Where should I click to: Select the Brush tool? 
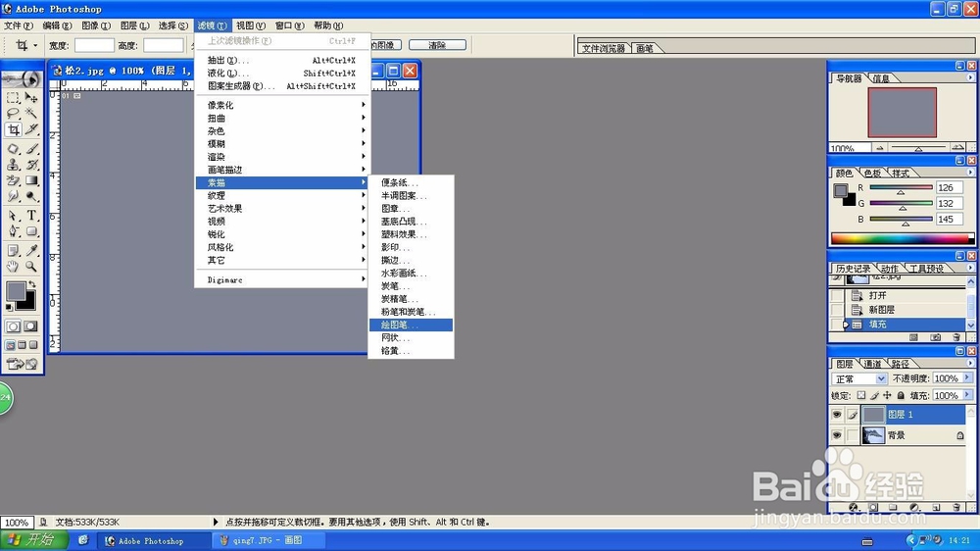31,149
